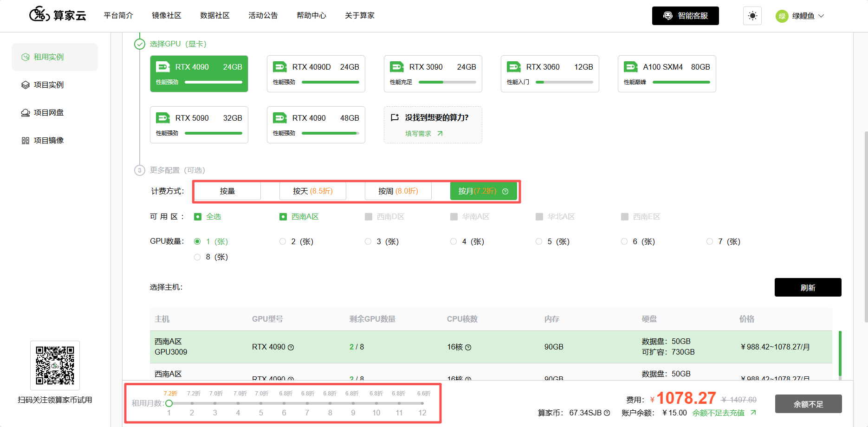
Task: Click the arrow icon beside 填写需求
Action: coord(440,133)
